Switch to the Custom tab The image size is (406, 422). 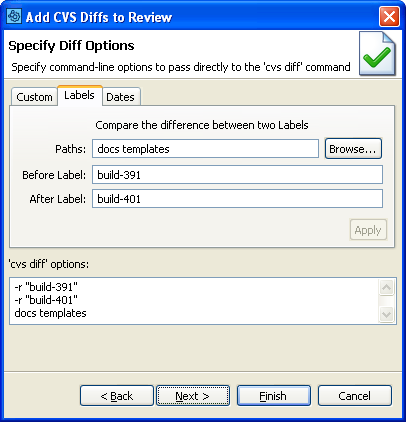34,97
